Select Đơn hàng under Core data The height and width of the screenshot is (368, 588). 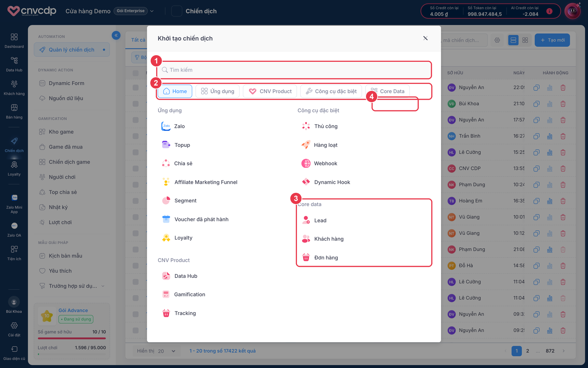[x=320, y=258]
